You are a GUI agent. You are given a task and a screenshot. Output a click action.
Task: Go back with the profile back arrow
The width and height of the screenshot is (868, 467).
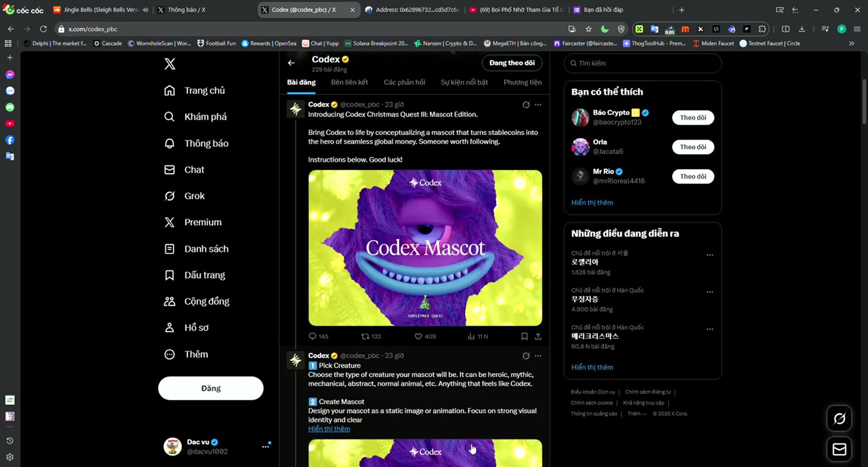[291, 63]
